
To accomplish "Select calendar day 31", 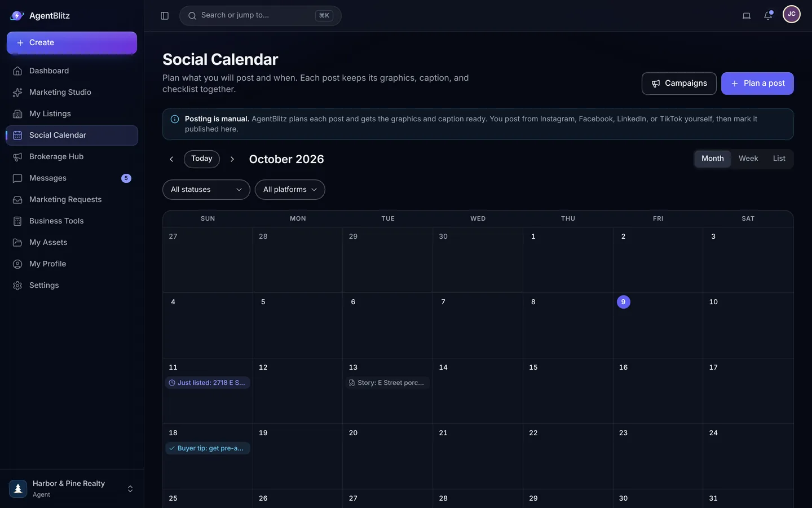I will (x=713, y=498).
